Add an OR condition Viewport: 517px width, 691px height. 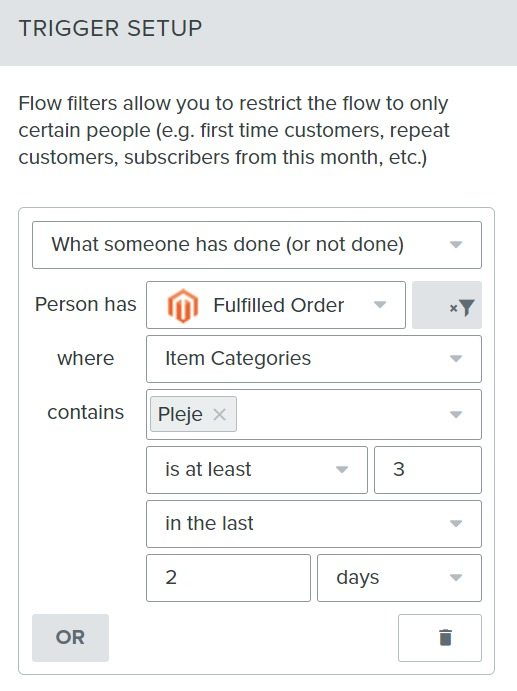pyautogui.click(x=70, y=638)
